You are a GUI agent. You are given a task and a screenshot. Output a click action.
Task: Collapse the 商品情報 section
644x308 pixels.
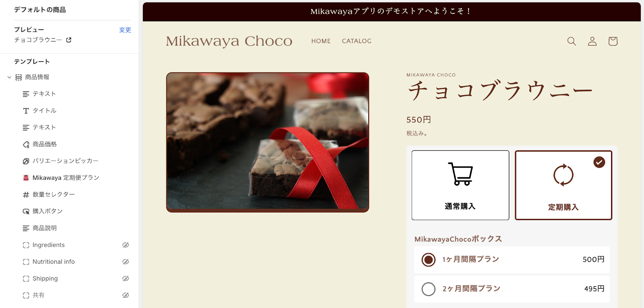click(9, 77)
